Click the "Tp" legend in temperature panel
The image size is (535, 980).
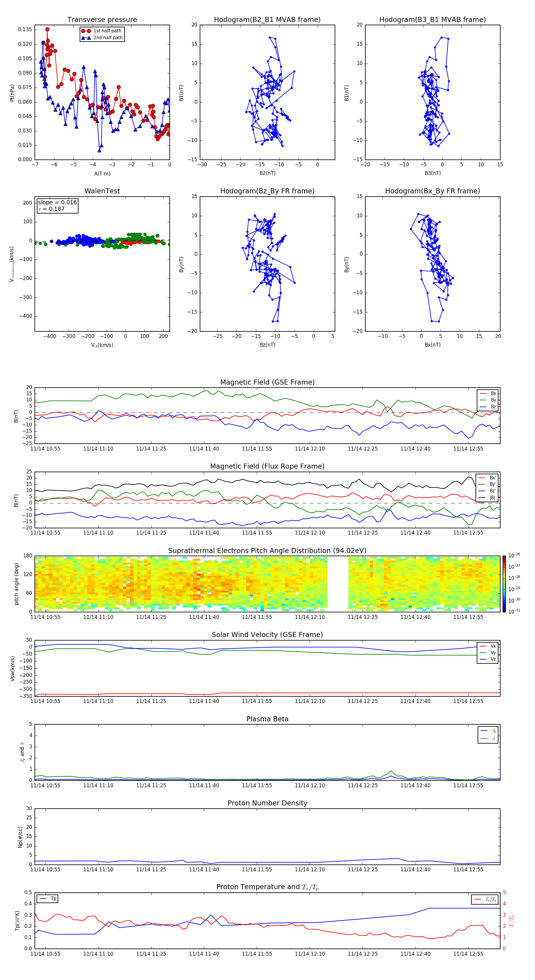point(48,899)
